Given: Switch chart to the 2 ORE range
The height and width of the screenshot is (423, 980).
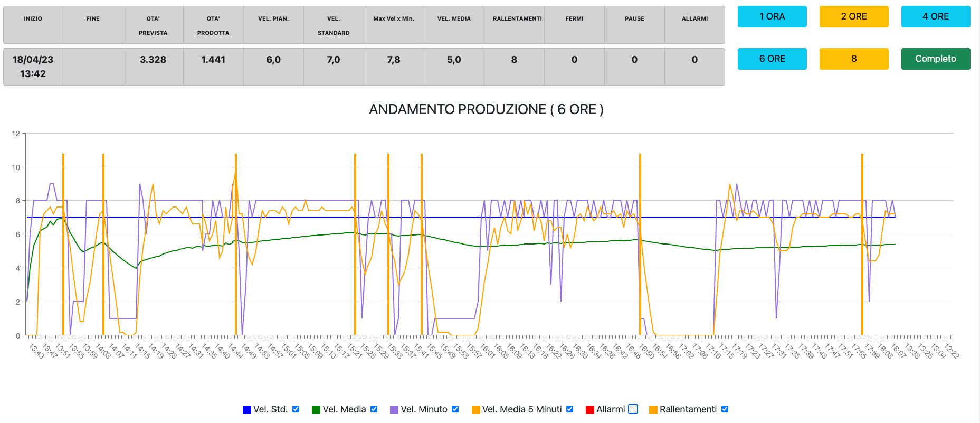Looking at the screenshot, I should coord(853,16).
